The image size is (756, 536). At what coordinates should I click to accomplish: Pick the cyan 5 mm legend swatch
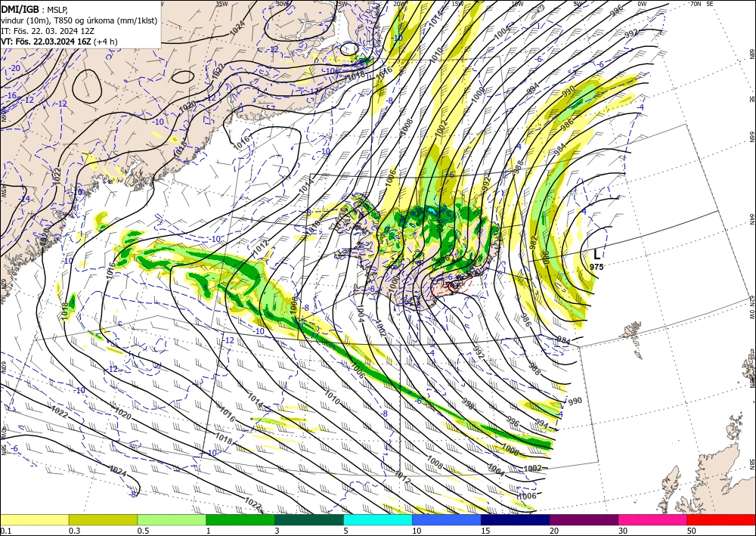click(x=378, y=519)
